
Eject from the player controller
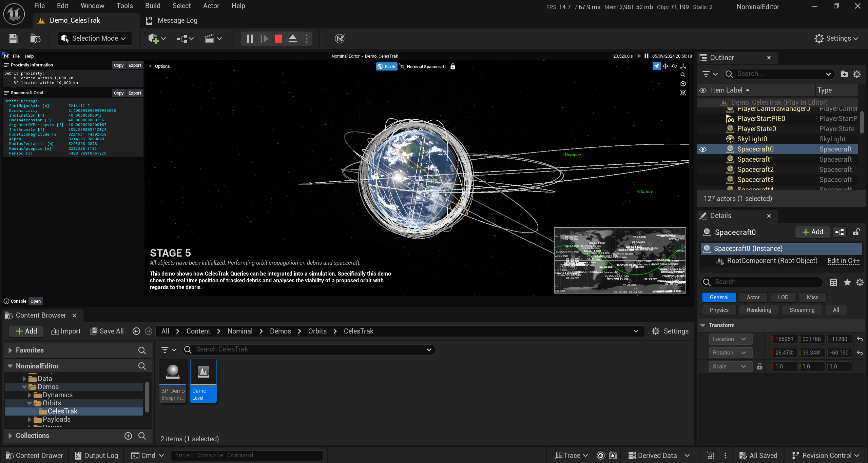tap(293, 39)
